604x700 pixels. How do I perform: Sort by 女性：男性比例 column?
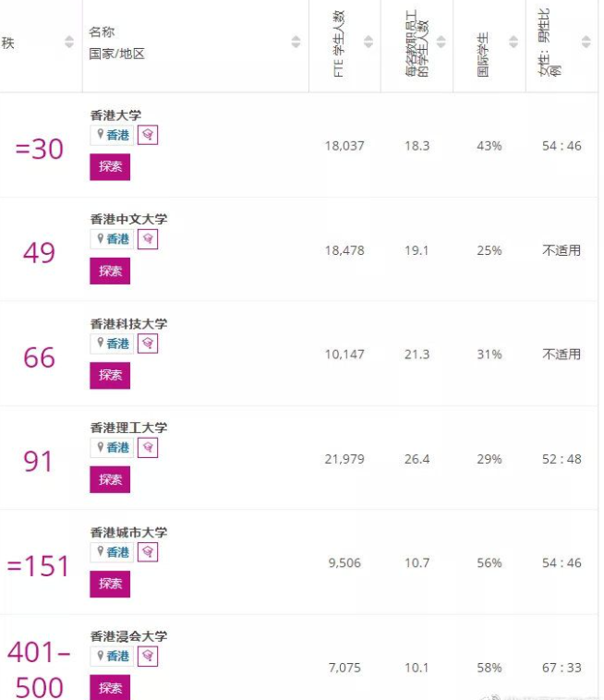[x=586, y=42]
